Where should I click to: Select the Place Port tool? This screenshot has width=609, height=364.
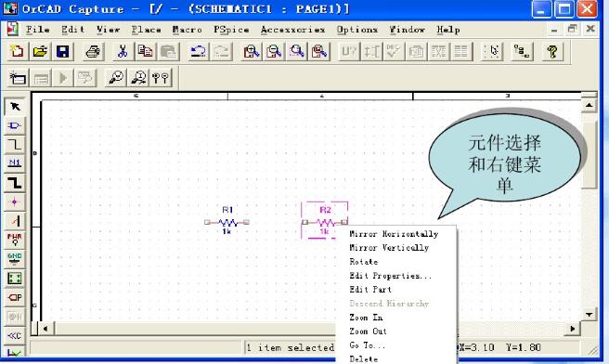tap(15, 297)
